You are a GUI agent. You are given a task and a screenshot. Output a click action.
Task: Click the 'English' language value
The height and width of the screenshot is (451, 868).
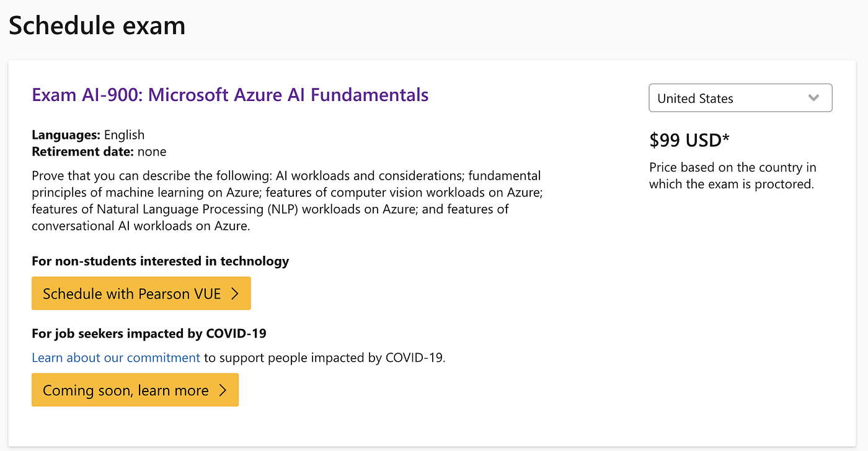click(x=124, y=135)
